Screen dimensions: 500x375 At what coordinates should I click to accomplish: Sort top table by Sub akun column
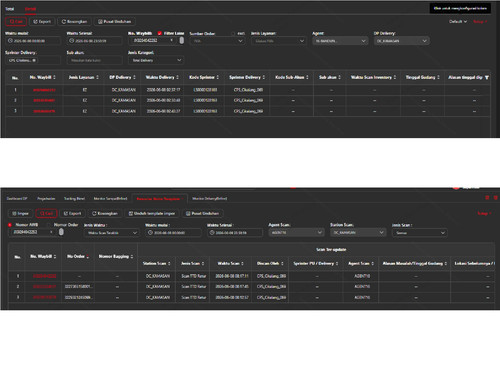coord(340,77)
